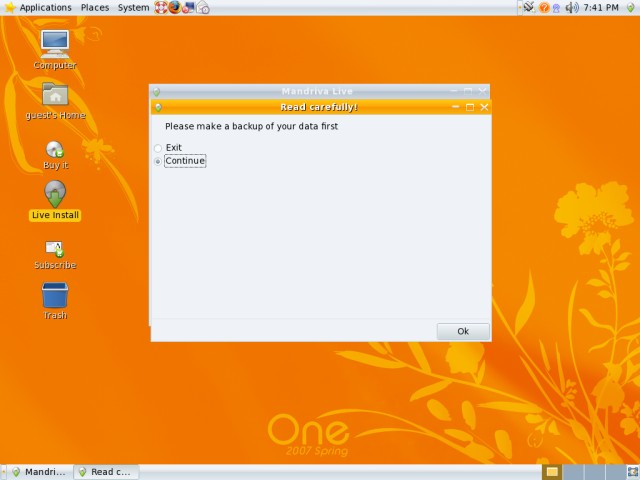Click the Mandriva Live window menu icon
The height and width of the screenshot is (480, 640).
(x=156, y=91)
